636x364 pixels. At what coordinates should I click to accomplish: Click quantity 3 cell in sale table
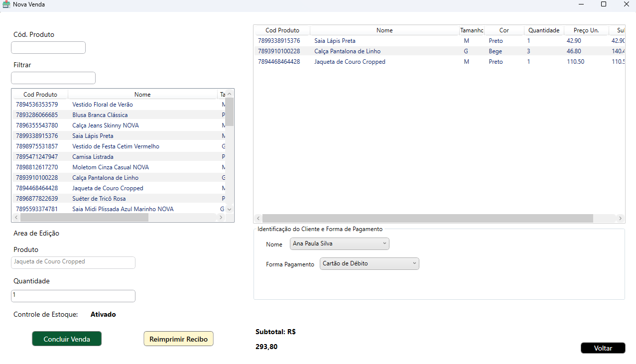(528, 51)
